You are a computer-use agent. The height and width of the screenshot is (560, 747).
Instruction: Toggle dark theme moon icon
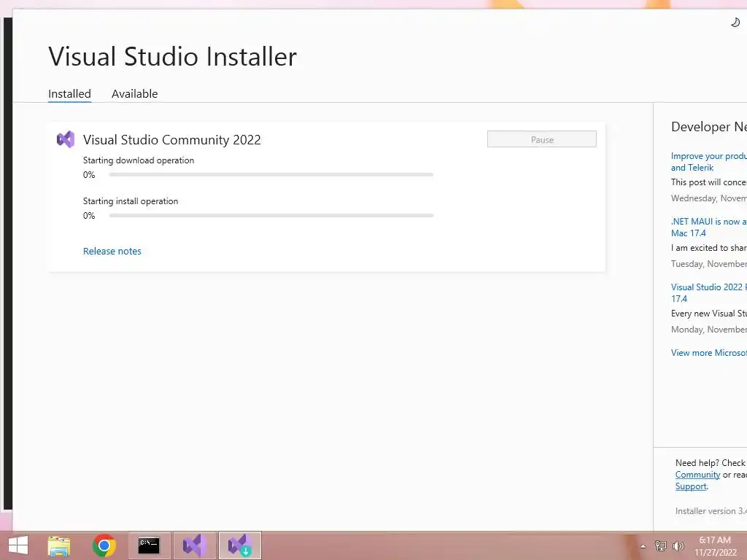click(735, 23)
